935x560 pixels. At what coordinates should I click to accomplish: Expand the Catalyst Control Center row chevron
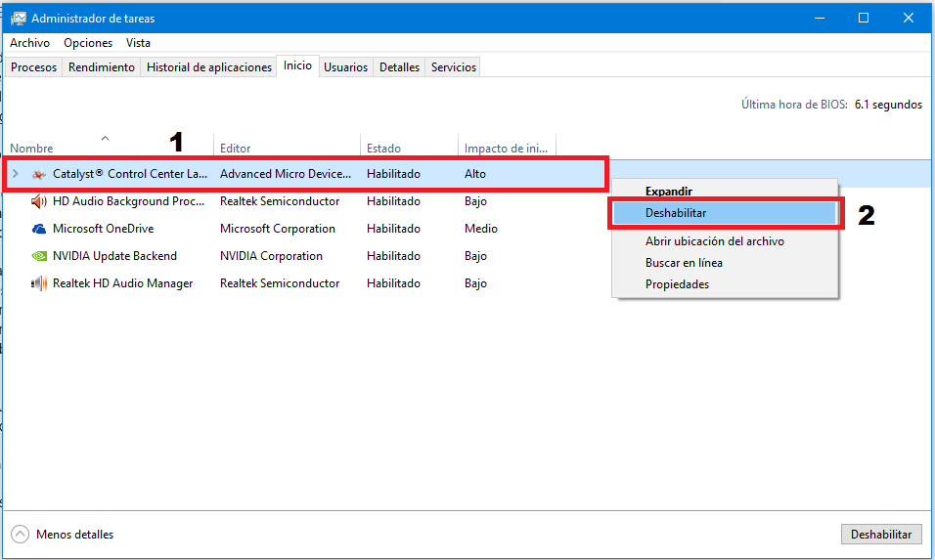(x=16, y=174)
